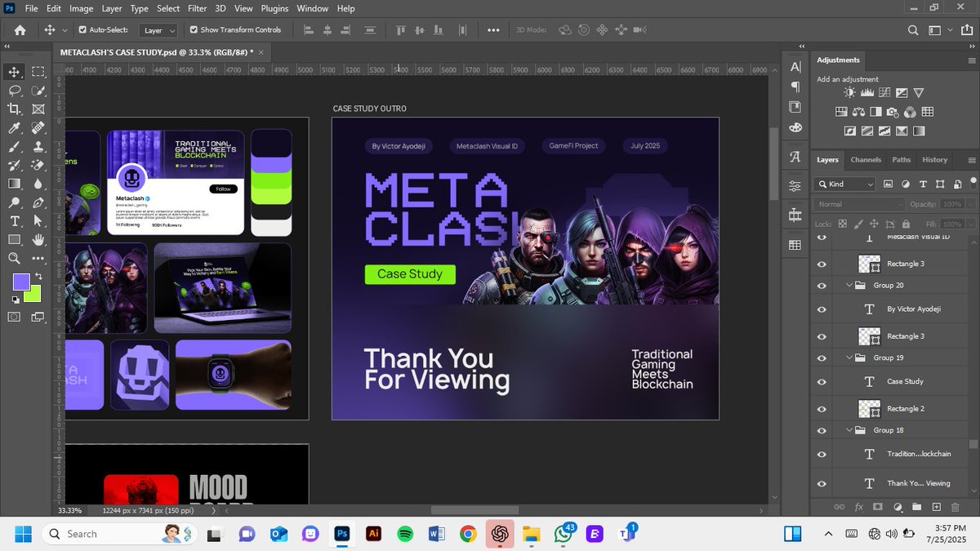Hide the Group 19 layer
The width and height of the screenshot is (980, 551).
(822, 358)
